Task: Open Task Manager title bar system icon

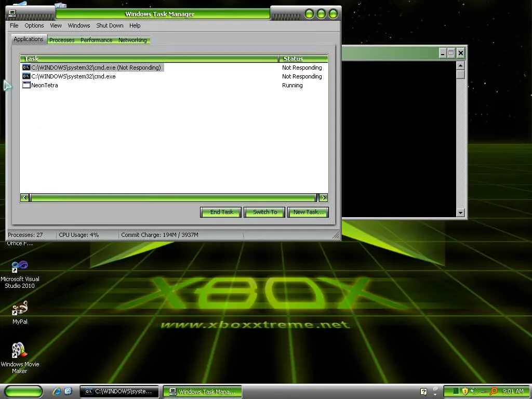Action: pyautogui.click(x=12, y=14)
